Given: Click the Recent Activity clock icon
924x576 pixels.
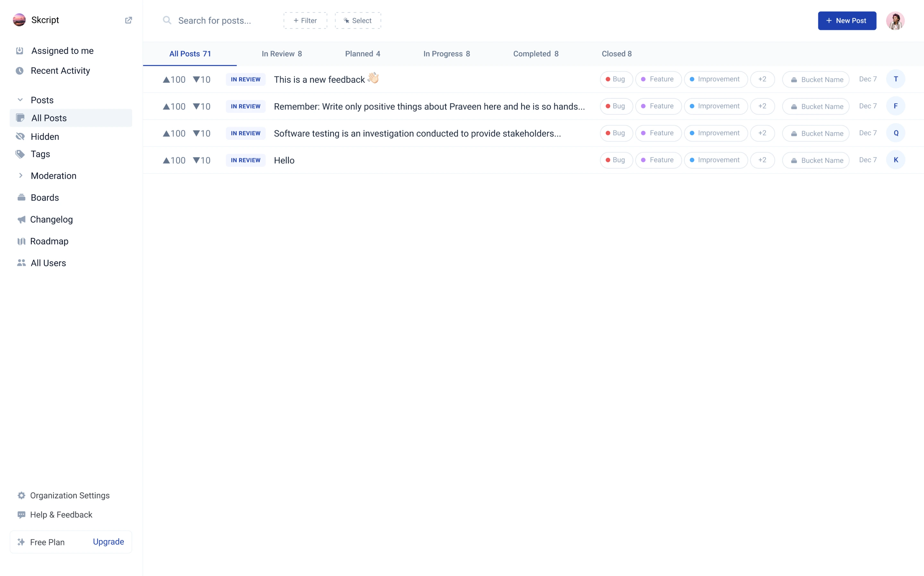Looking at the screenshot, I should coord(20,71).
